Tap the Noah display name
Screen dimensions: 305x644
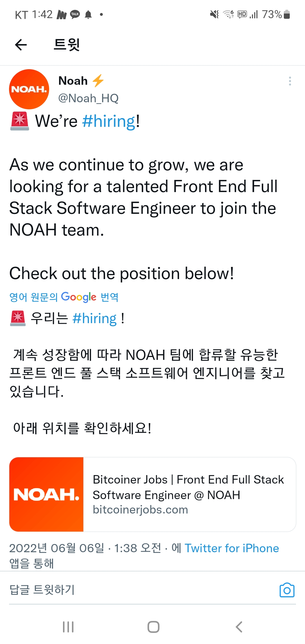73,81
